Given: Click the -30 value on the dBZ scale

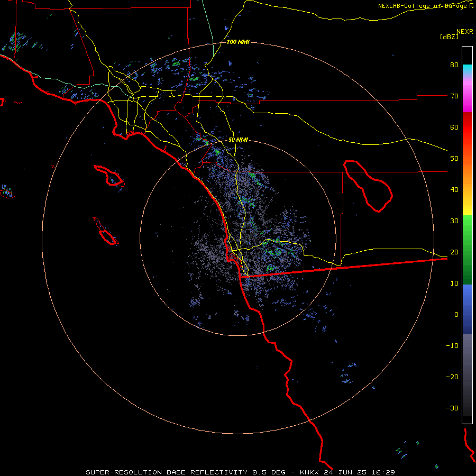Looking at the screenshot, I should 452,408.
